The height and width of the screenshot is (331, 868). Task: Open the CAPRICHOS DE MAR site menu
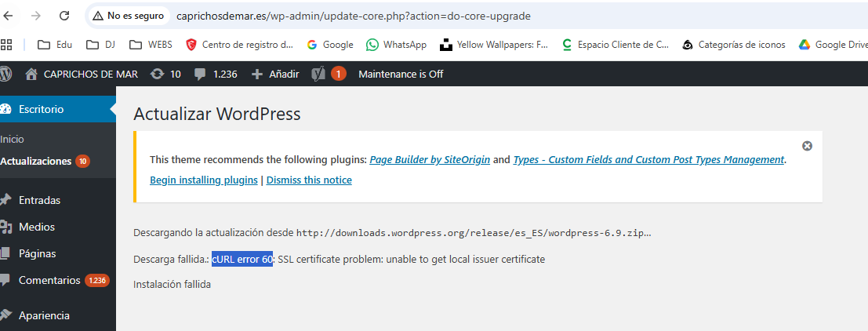coord(82,74)
